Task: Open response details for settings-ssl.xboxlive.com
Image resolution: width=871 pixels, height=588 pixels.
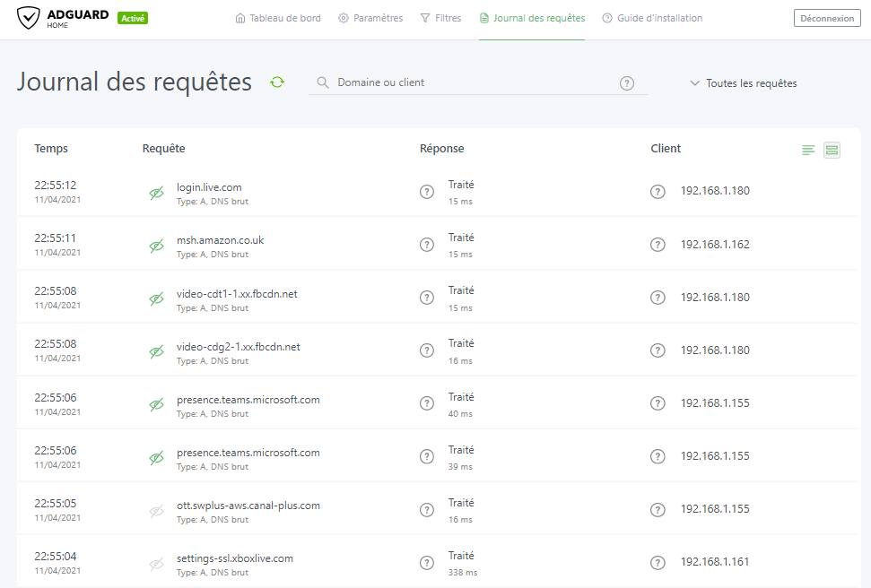Action: point(427,563)
